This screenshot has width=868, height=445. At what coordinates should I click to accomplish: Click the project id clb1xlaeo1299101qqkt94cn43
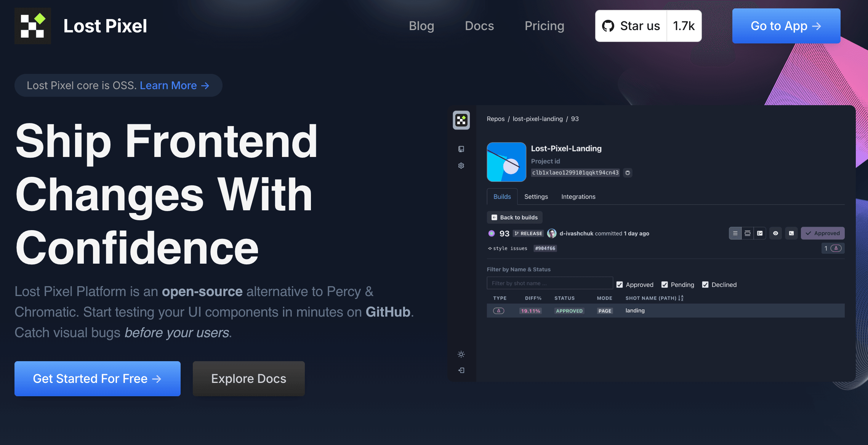(x=575, y=173)
